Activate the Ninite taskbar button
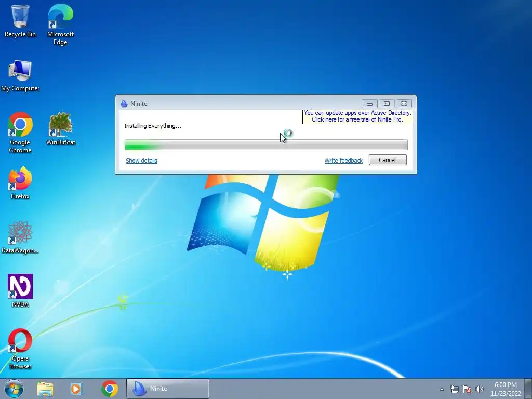 click(168, 389)
